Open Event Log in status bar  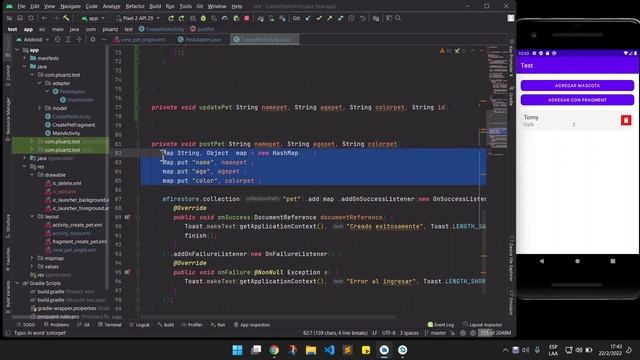point(441,325)
